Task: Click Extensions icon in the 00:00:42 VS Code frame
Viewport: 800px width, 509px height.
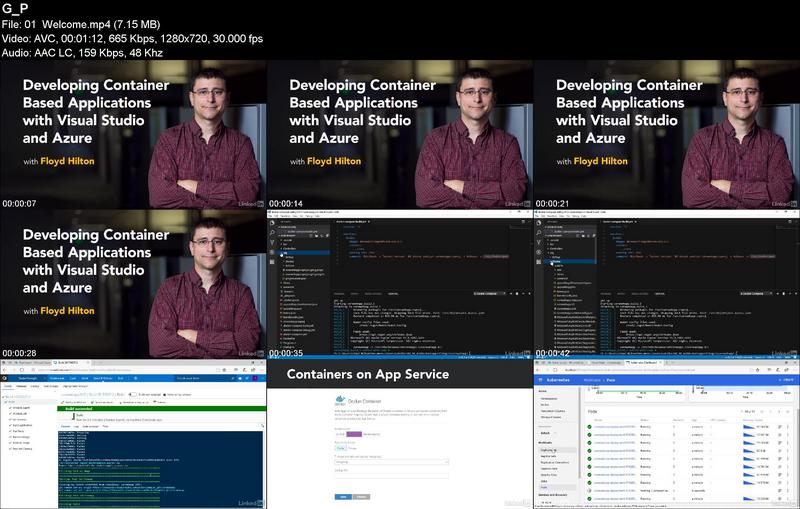Action: (x=538, y=262)
